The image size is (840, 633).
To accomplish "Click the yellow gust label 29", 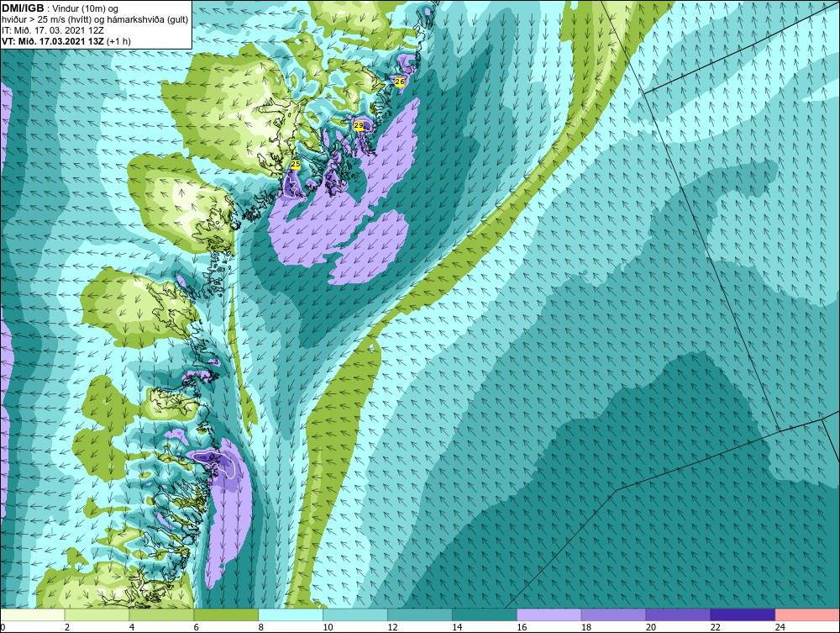I will 359,125.
